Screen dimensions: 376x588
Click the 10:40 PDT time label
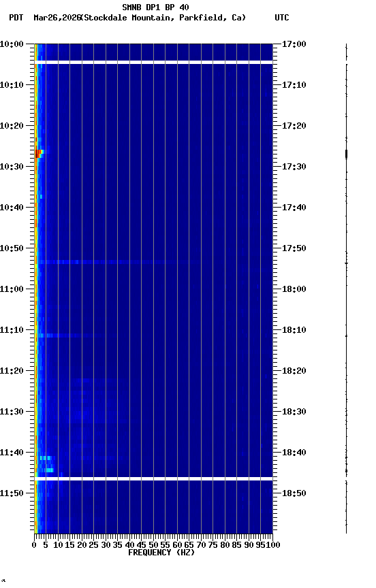tap(12, 208)
